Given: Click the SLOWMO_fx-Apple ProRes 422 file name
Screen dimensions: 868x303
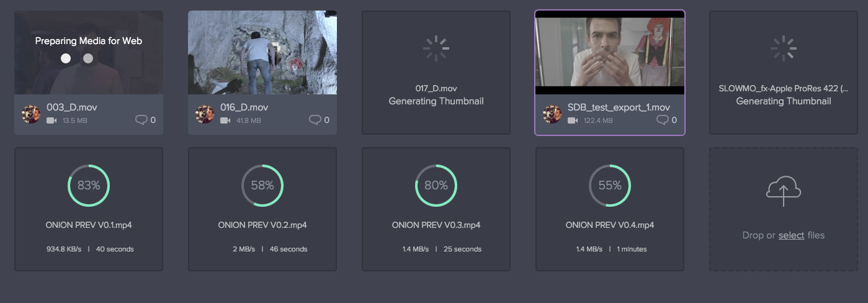Looking at the screenshot, I should pos(784,89).
